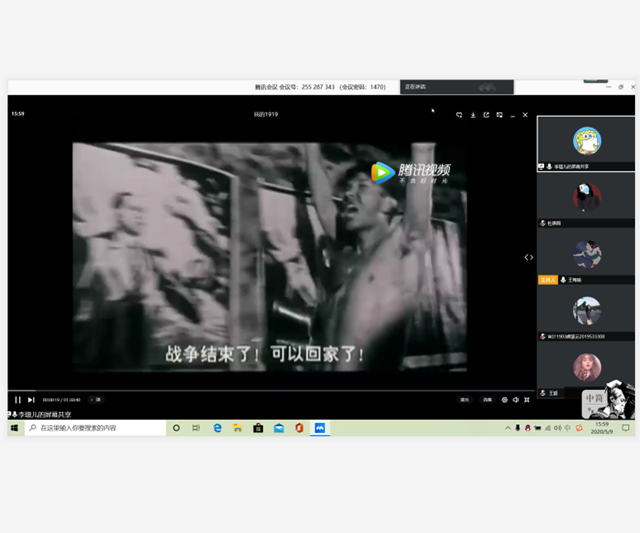Viewport: 640px width, 533px height.
Task: Open network status icon in tray
Action: pos(548,428)
